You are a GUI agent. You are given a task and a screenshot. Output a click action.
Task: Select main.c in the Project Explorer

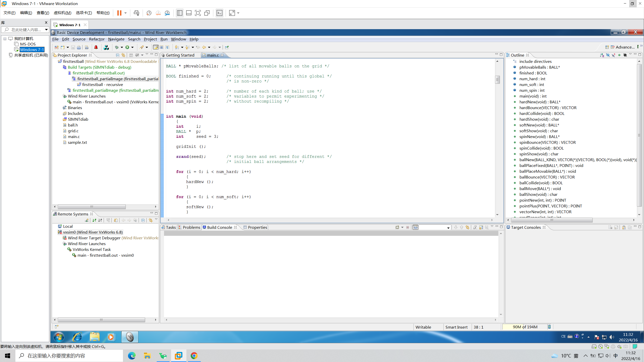pos(73,137)
